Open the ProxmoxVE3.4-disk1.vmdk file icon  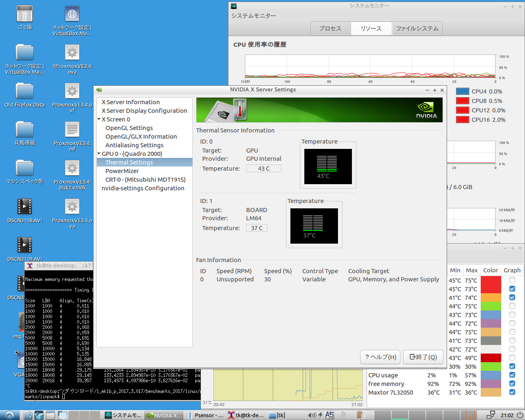point(72,169)
